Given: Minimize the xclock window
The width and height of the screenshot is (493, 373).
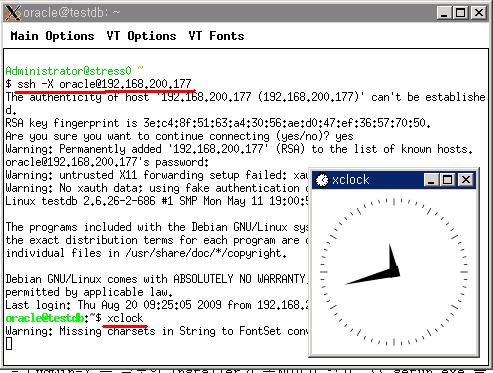Looking at the screenshot, I should 431,180.
